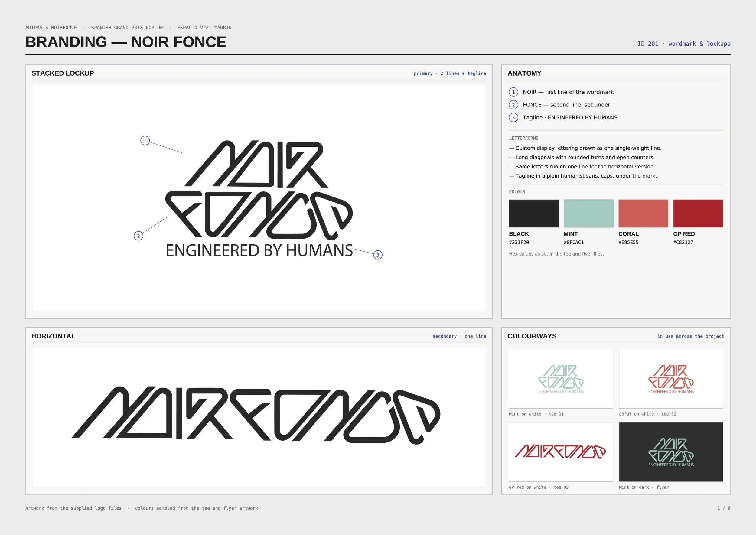Click the 'STACKED LOCKUP' panel heading
756x535 pixels.
pyautogui.click(x=63, y=73)
